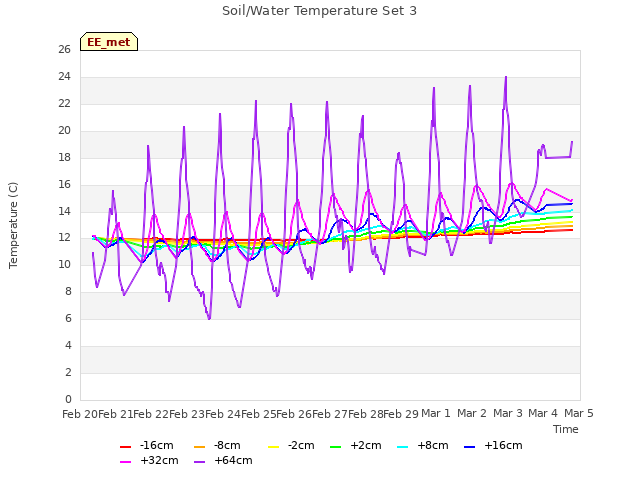Viewport: 640px width, 480px height.
Task: Click the Mar 3 x-axis label
Action: pos(508,413)
